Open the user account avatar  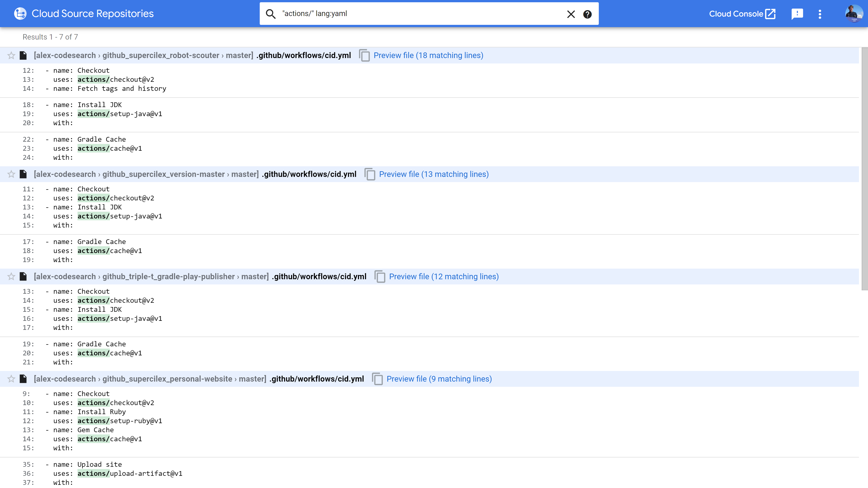point(854,14)
